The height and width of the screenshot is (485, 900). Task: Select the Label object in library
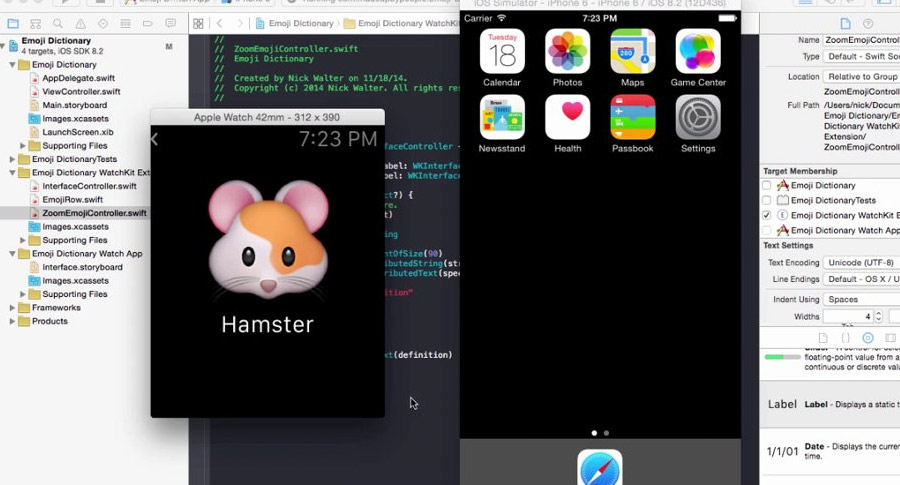(829, 404)
